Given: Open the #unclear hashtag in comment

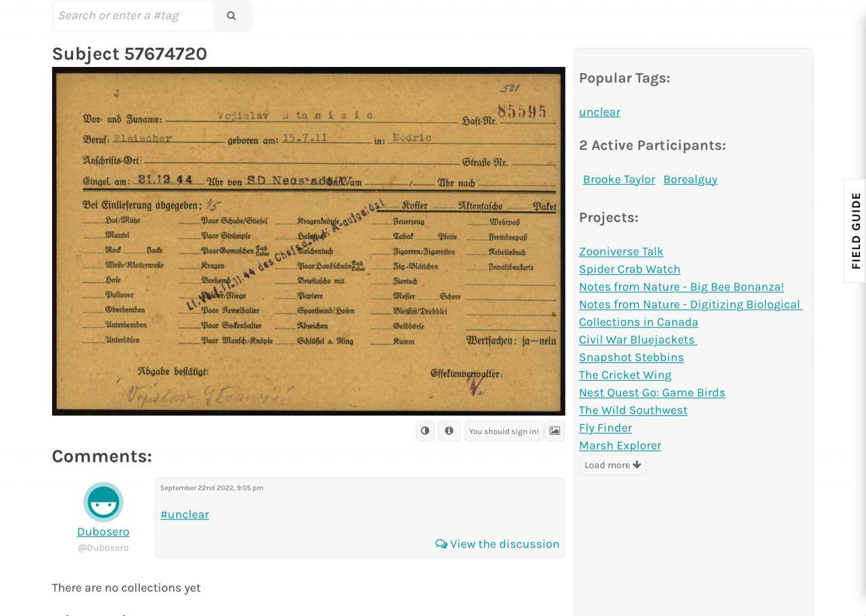Looking at the screenshot, I should click(x=185, y=515).
